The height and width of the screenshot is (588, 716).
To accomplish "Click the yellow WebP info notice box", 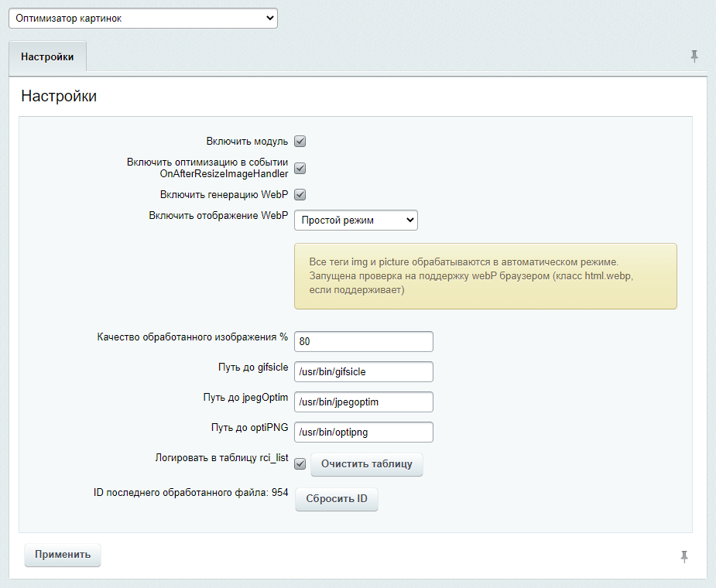I will click(x=485, y=276).
